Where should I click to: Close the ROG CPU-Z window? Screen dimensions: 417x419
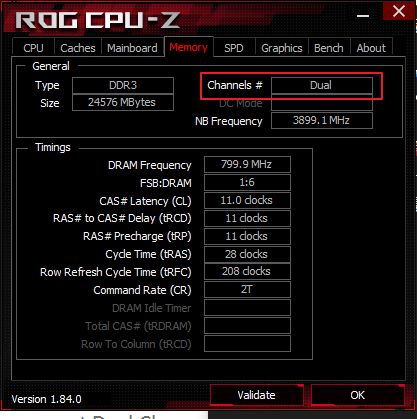tap(399, 12)
